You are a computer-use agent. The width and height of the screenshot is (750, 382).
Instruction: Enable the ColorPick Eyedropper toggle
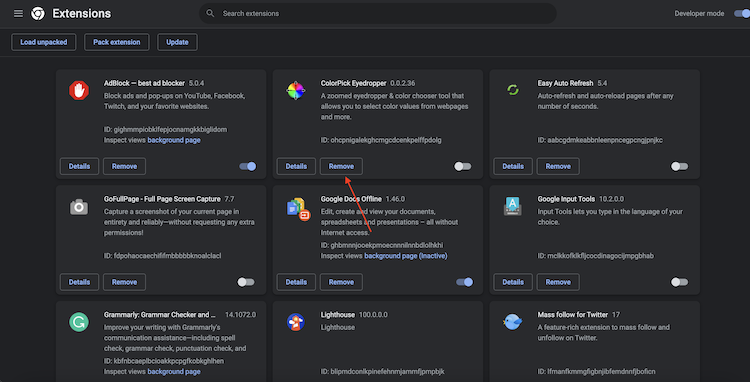point(463,166)
